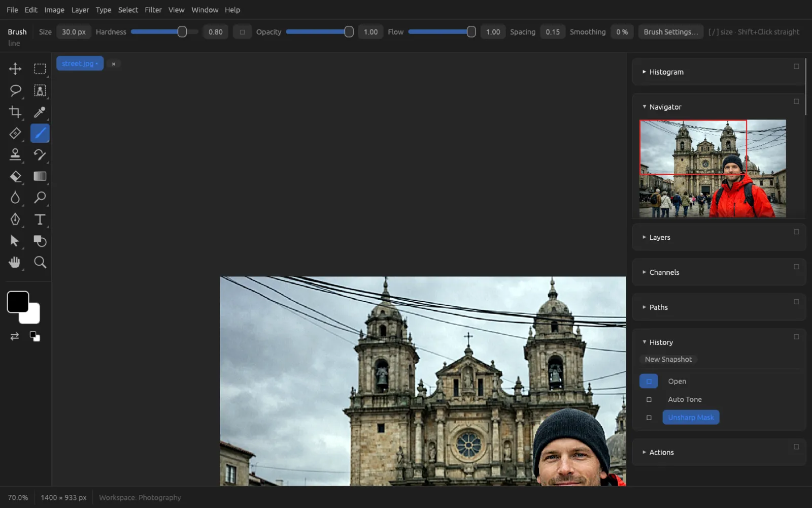This screenshot has height=508, width=812.
Task: Activate the Hand tool
Action: [15, 262]
